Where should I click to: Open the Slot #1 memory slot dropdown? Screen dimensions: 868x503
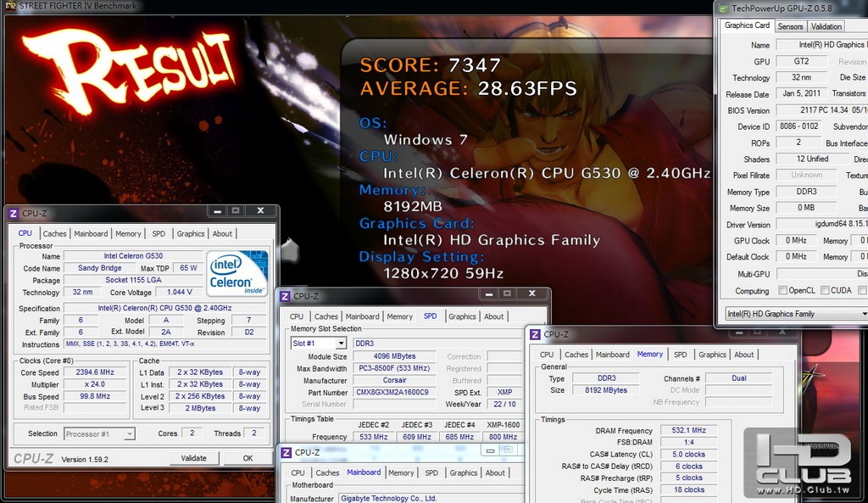[341, 344]
